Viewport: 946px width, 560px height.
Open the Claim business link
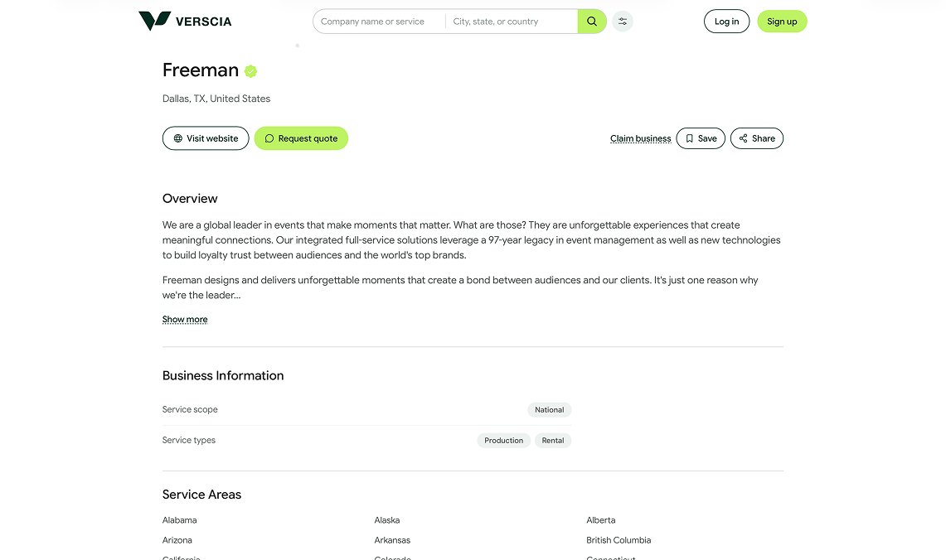[x=640, y=138]
